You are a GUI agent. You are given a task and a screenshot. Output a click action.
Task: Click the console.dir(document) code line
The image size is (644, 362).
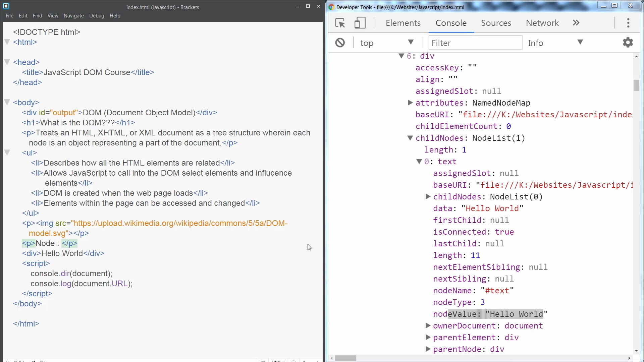(x=71, y=274)
